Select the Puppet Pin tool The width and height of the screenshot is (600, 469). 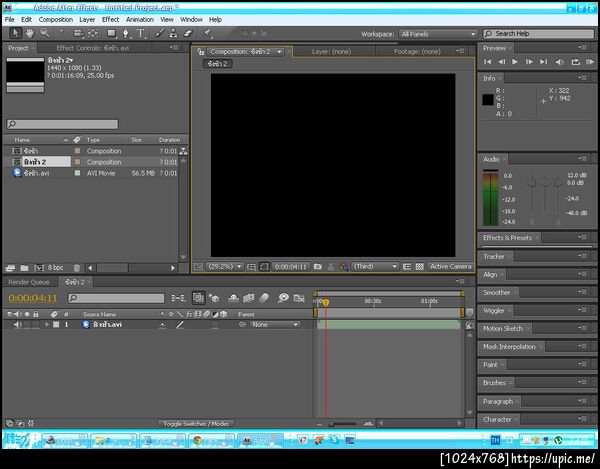(x=207, y=33)
